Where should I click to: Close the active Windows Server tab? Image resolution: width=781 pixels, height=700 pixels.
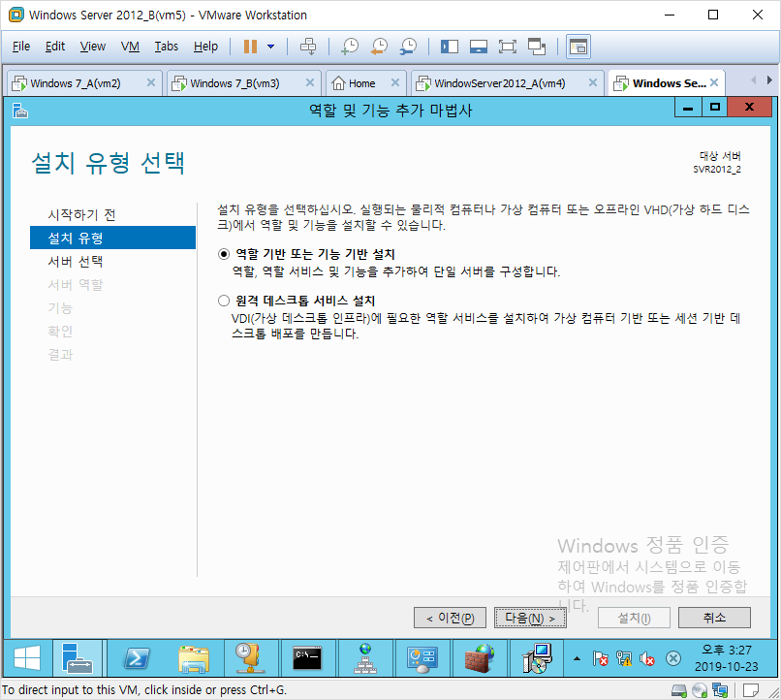point(714,82)
